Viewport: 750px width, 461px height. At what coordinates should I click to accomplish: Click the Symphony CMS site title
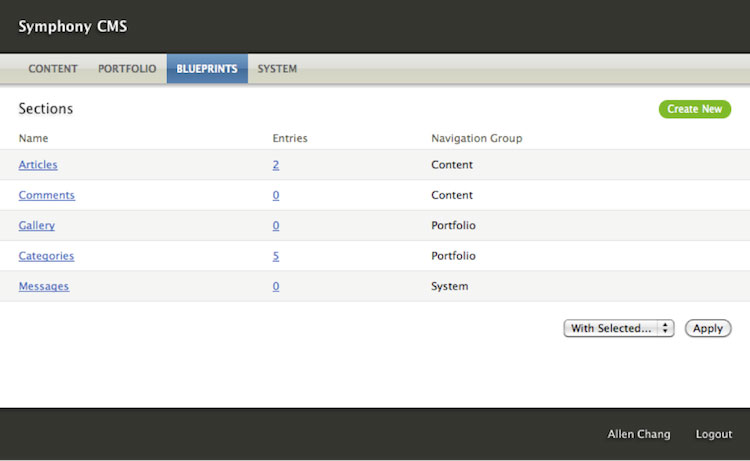tap(72, 27)
